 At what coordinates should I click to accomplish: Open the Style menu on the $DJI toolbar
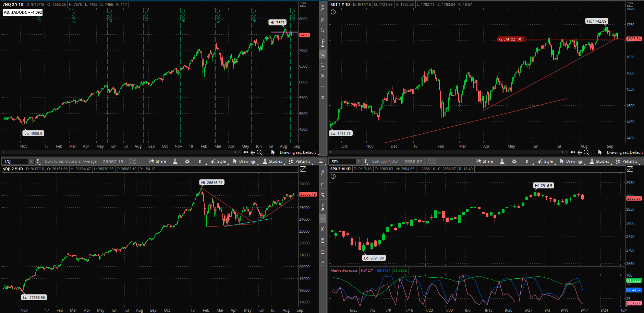(219, 161)
